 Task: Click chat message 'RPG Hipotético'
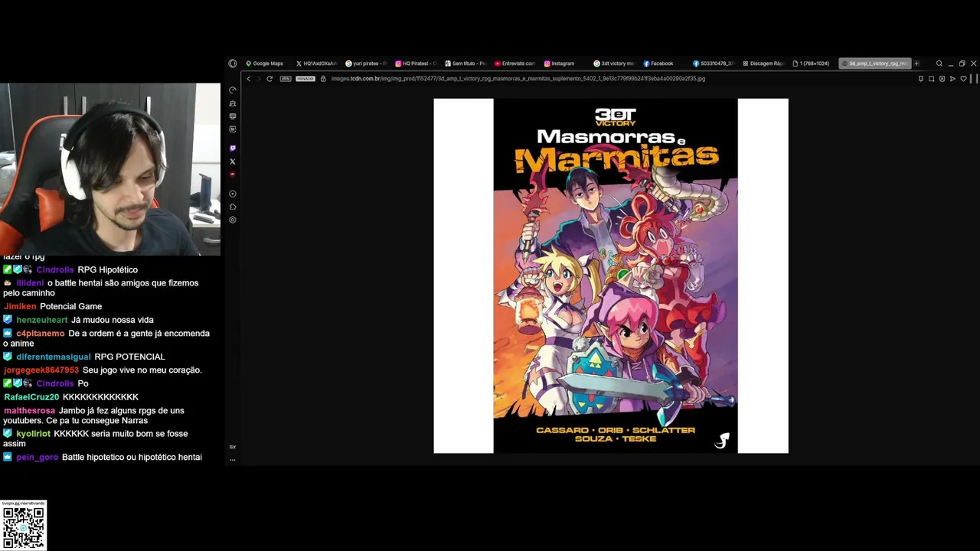coord(108,270)
